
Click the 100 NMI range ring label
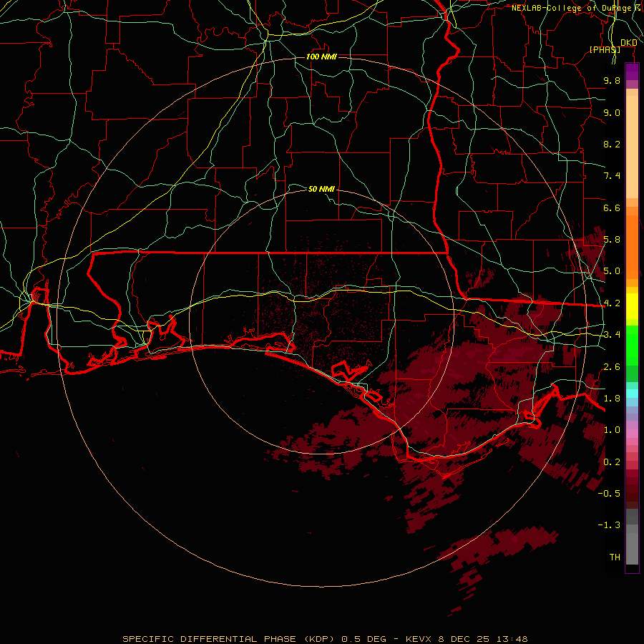pyautogui.click(x=321, y=57)
